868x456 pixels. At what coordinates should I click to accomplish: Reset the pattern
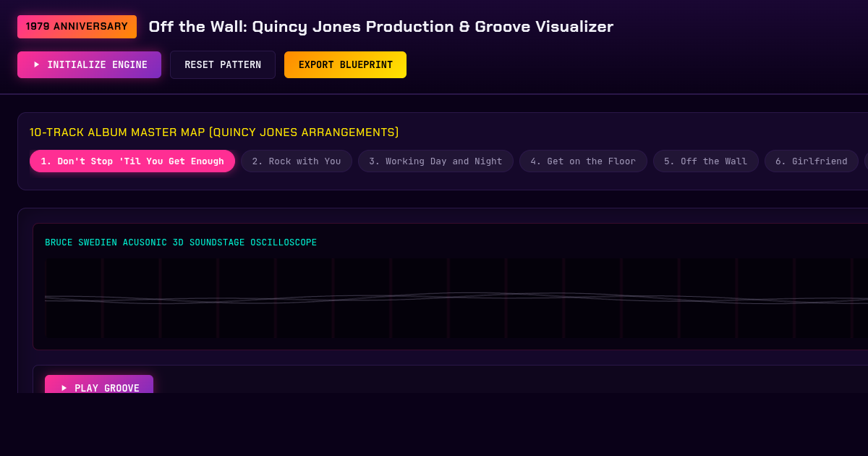point(223,64)
